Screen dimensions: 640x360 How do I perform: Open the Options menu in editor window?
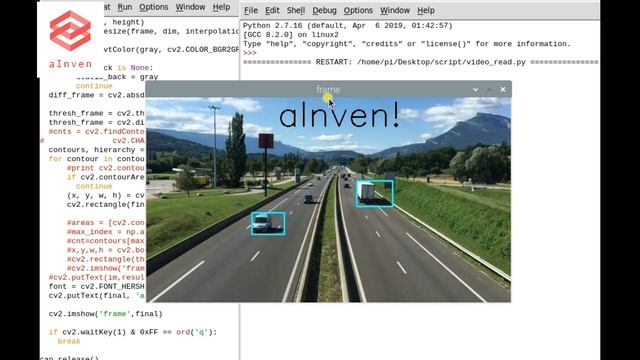coord(153,7)
